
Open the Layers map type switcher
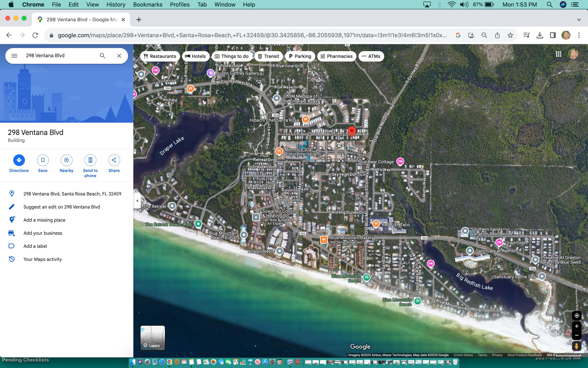tap(153, 338)
